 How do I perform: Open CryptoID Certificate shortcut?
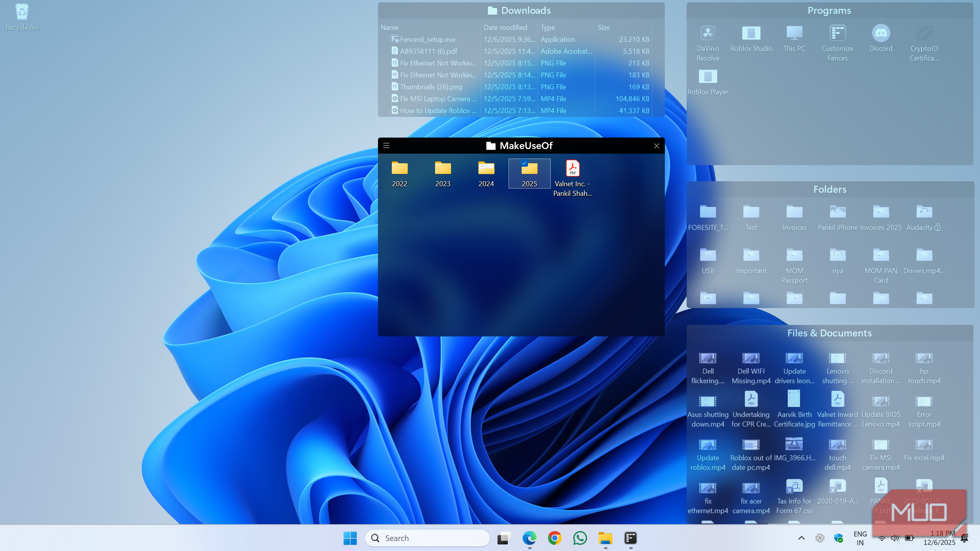[x=924, y=43]
